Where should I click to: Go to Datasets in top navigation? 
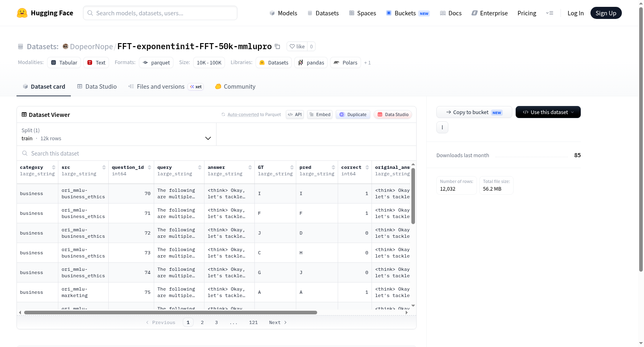click(x=323, y=13)
